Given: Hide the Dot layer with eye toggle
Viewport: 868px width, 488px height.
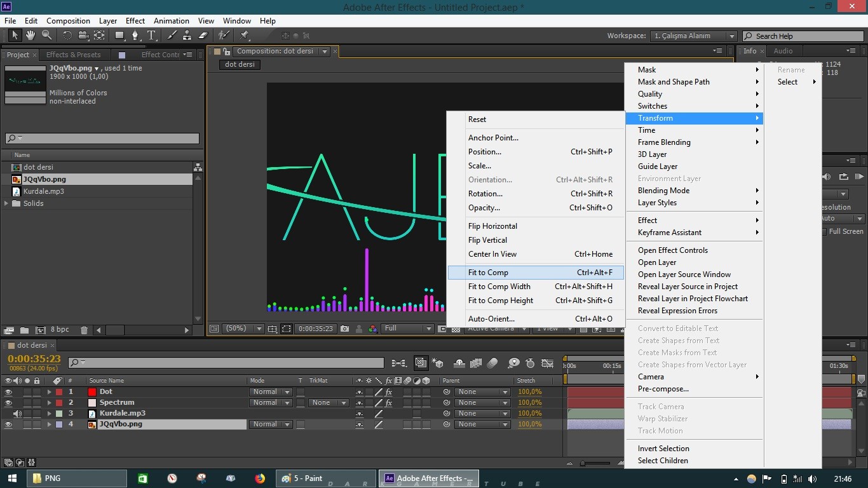Looking at the screenshot, I should [x=8, y=392].
